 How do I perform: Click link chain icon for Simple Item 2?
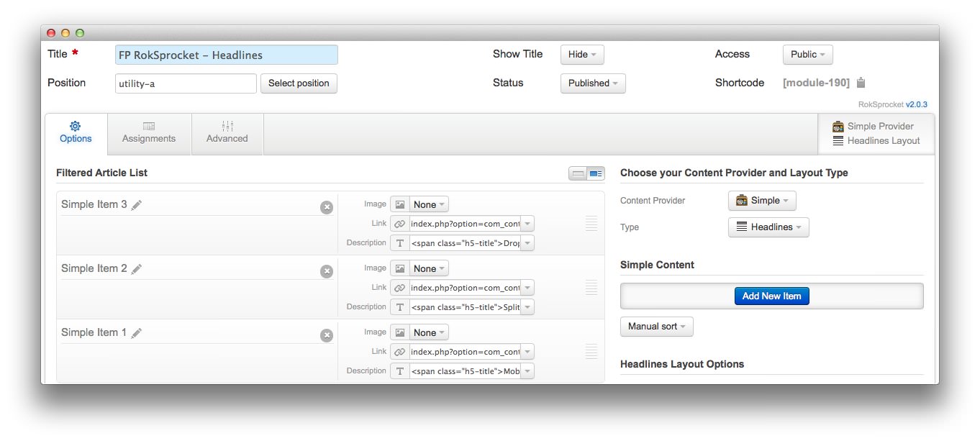click(x=400, y=288)
